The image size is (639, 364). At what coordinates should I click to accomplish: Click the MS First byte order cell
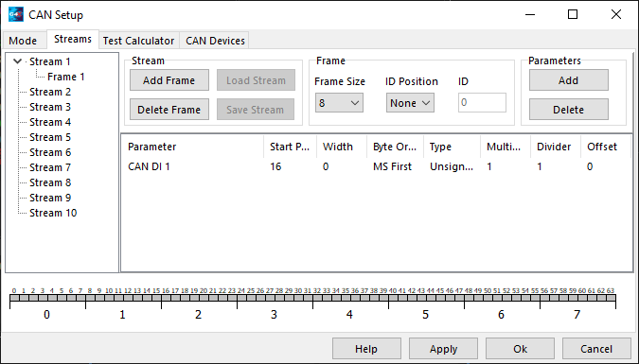point(393,166)
